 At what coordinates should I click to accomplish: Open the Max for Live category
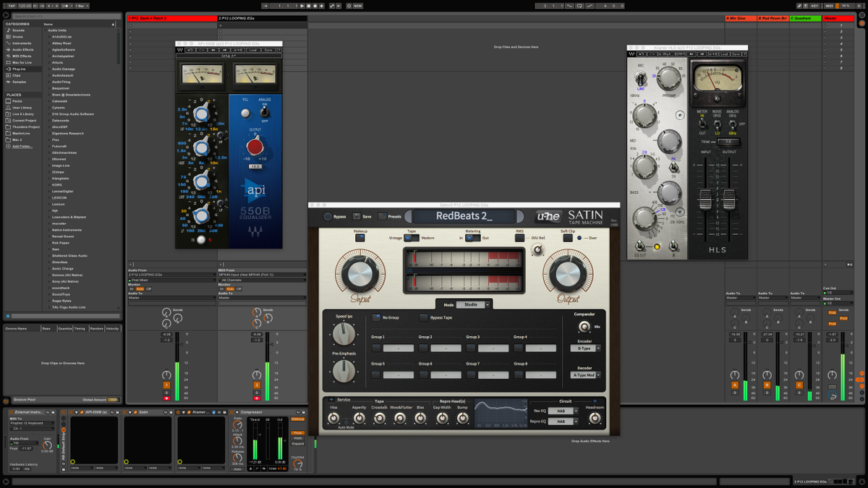22,62
